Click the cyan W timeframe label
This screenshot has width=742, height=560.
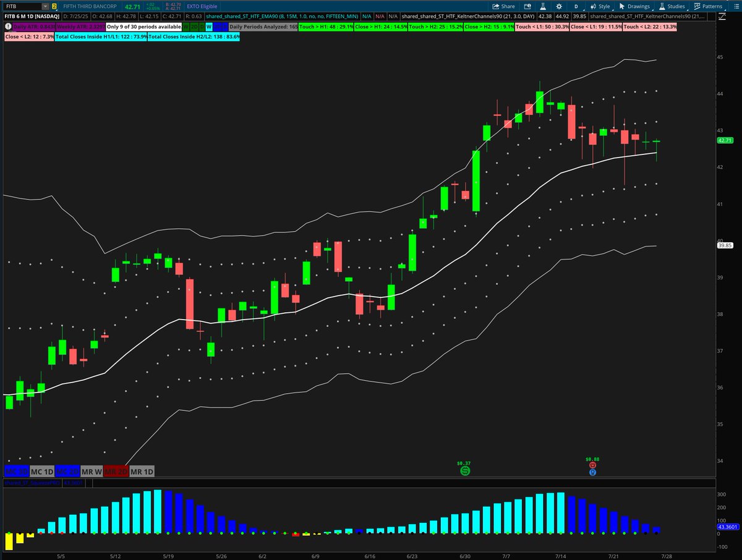tap(209, 27)
